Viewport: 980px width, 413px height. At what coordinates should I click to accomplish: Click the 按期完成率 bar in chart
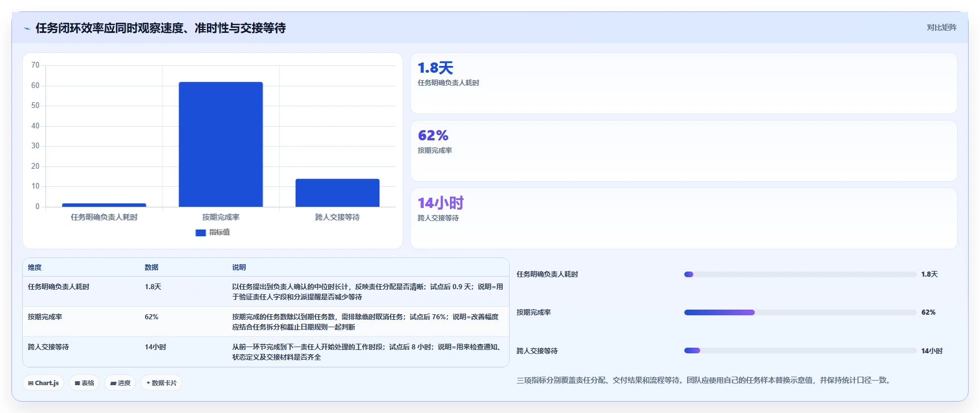(221, 144)
